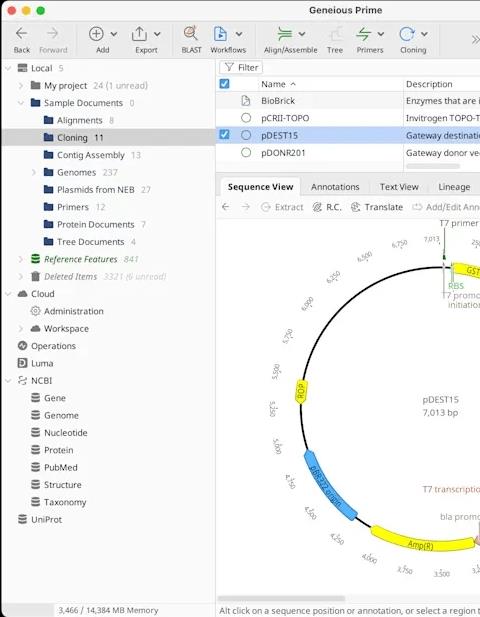Switch to the Lineage tab
Screen dimensions: 480x617
pos(454,187)
